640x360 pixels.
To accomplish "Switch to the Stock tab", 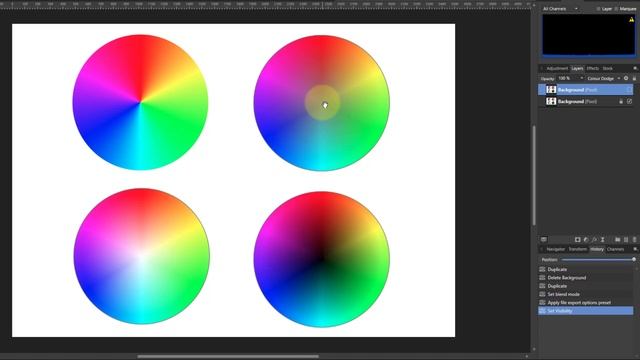I will (x=607, y=68).
